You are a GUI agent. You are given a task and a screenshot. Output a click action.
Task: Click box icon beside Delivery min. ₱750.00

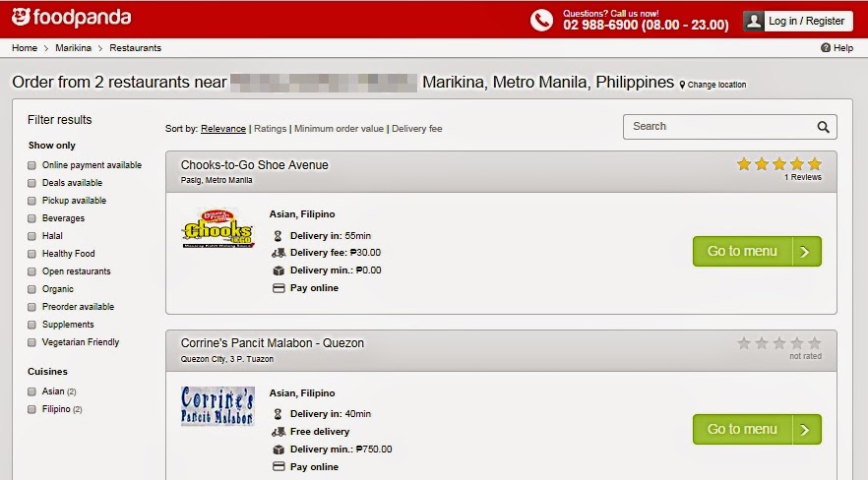[279, 450]
